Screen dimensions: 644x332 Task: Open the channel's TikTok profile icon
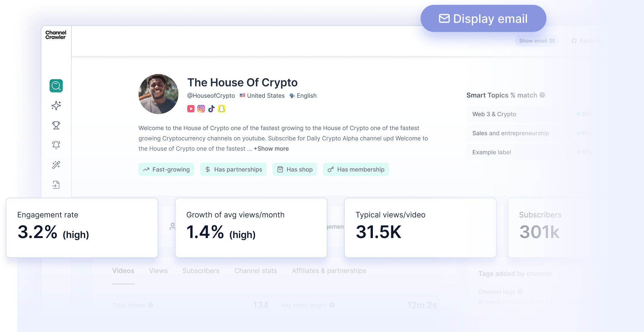(211, 109)
